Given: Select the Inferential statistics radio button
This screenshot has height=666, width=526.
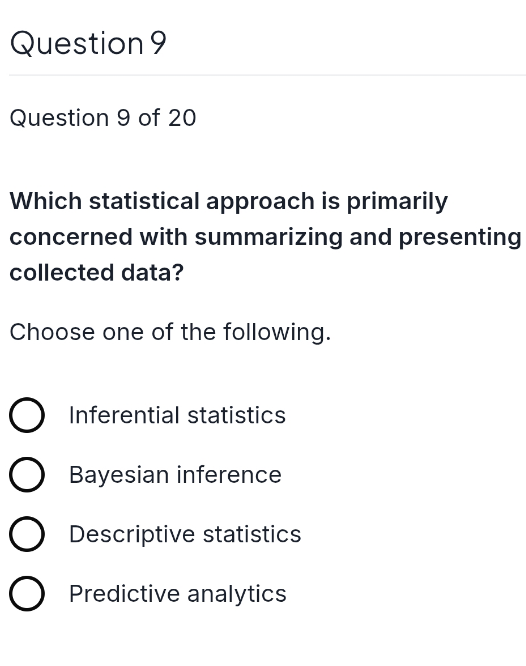Looking at the screenshot, I should [27, 415].
